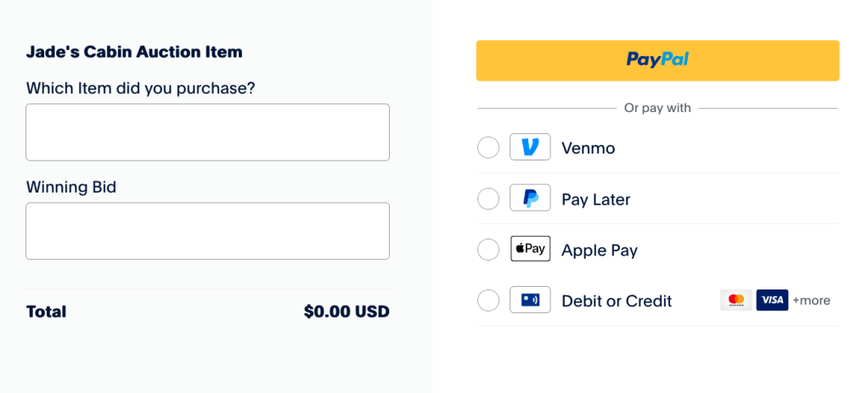Click the Visa logo
Image resolution: width=868 pixels, height=393 pixels.
coord(772,300)
